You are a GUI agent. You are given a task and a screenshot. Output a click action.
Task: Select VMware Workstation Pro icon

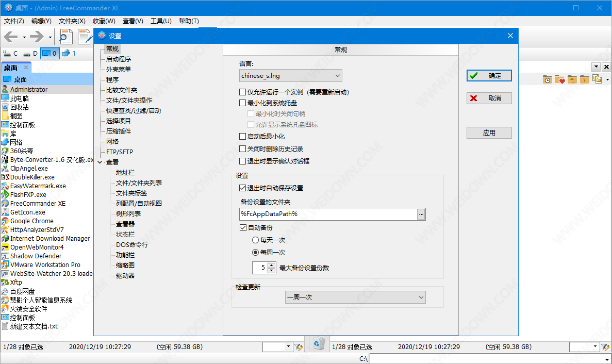pos(5,265)
